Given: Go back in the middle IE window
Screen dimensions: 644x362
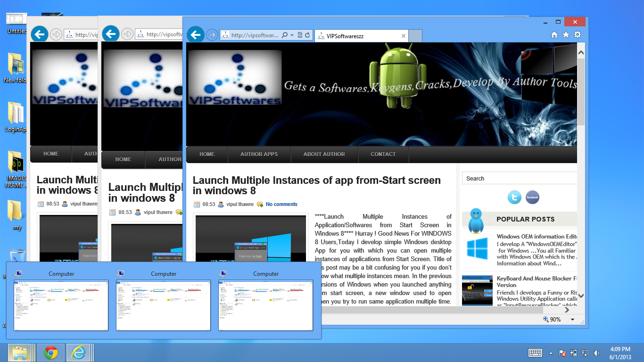Looking at the screenshot, I should click(x=111, y=34).
